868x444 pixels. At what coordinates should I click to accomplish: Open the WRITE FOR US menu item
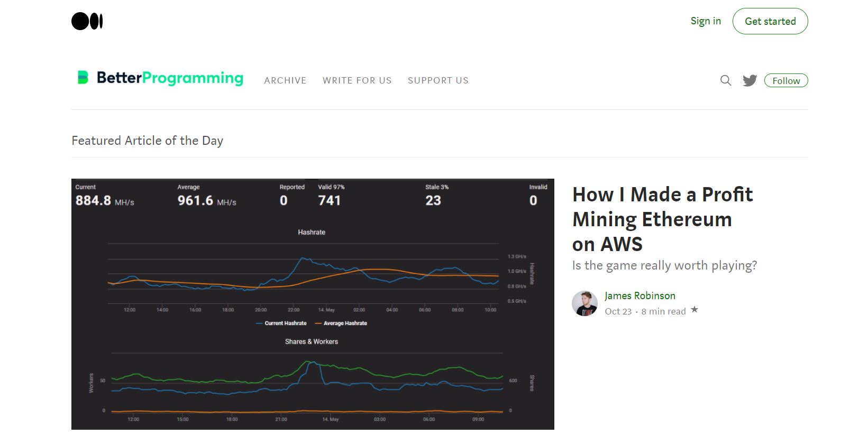(x=357, y=80)
